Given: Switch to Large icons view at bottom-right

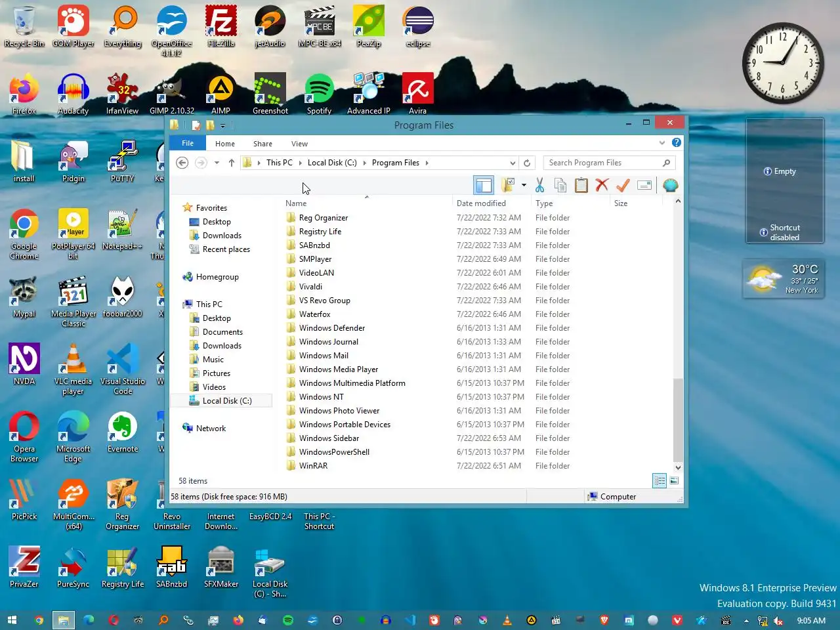Looking at the screenshot, I should pyautogui.click(x=674, y=481).
